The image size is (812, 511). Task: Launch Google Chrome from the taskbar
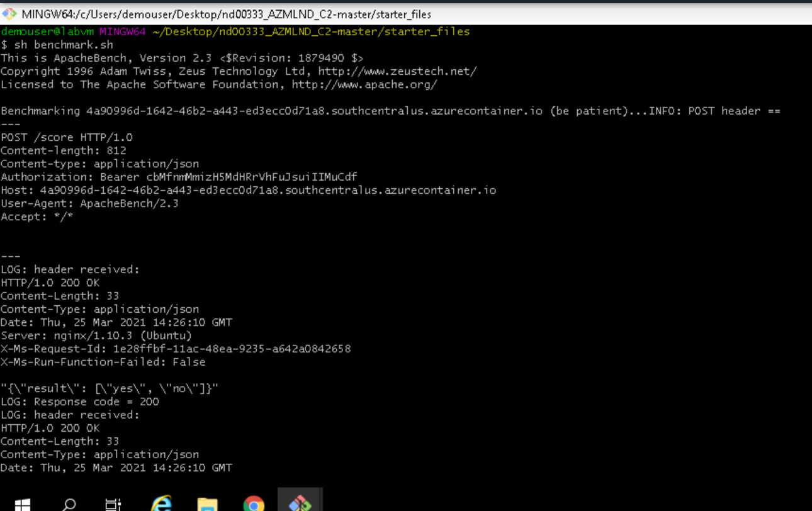(254, 504)
